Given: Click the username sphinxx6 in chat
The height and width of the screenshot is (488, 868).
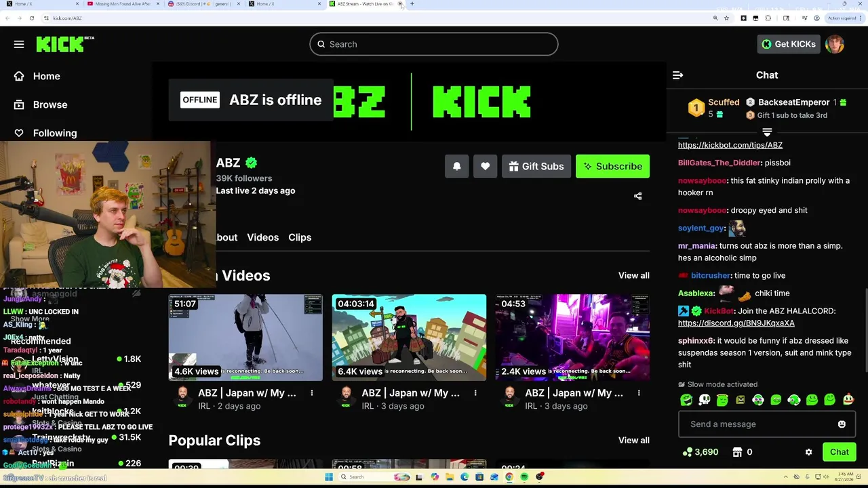Looking at the screenshot, I should (696, 341).
